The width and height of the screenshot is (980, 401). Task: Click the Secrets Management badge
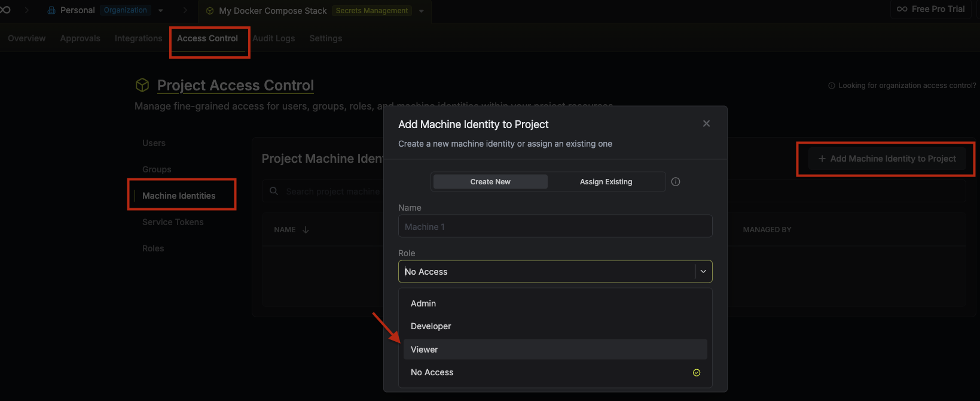point(372,11)
